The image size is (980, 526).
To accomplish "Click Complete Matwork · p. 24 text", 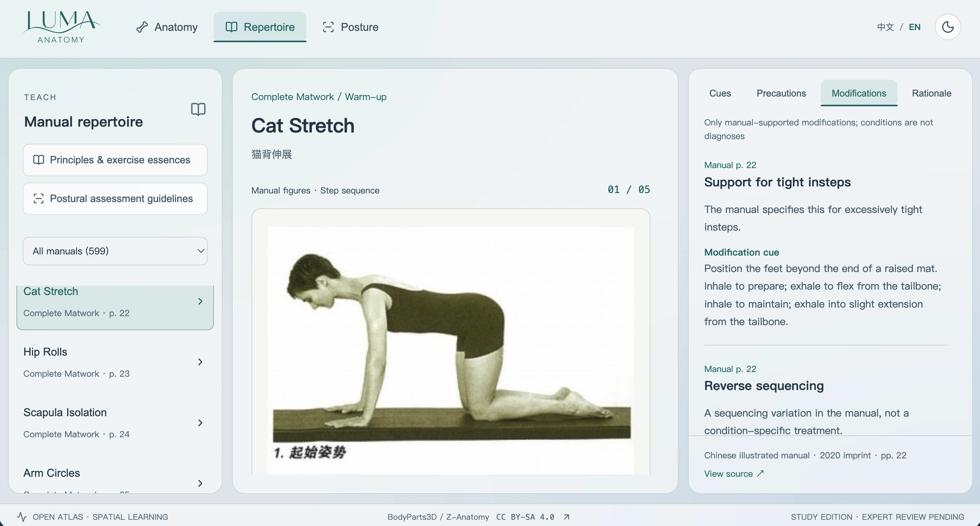I will [x=77, y=434].
